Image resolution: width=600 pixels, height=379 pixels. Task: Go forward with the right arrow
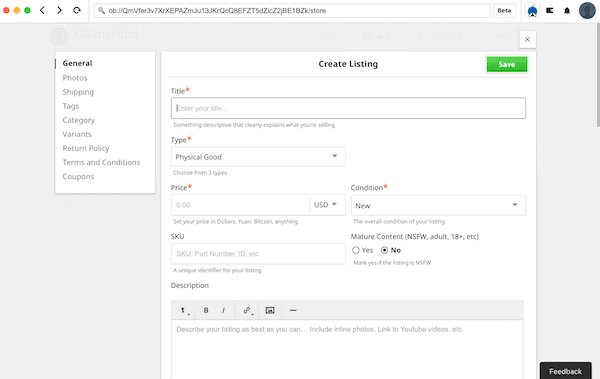click(x=59, y=10)
